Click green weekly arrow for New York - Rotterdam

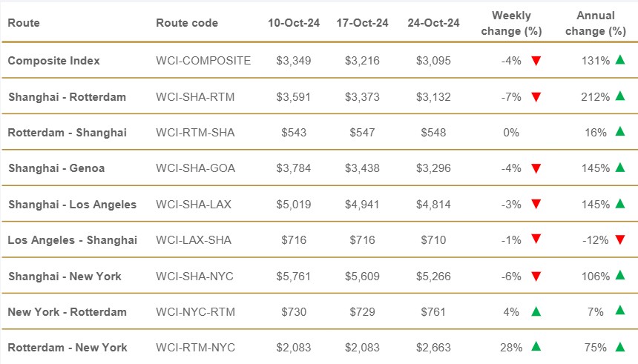point(536,311)
